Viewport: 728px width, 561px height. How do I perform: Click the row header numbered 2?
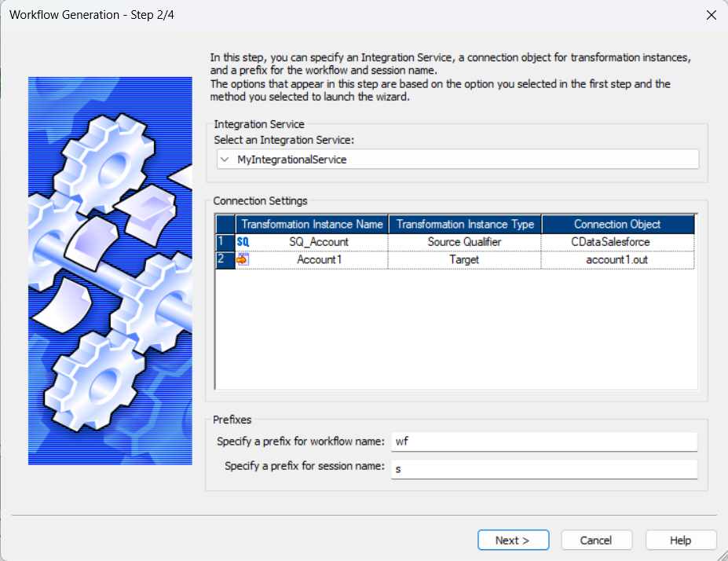pyautogui.click(x=225, y=259)
